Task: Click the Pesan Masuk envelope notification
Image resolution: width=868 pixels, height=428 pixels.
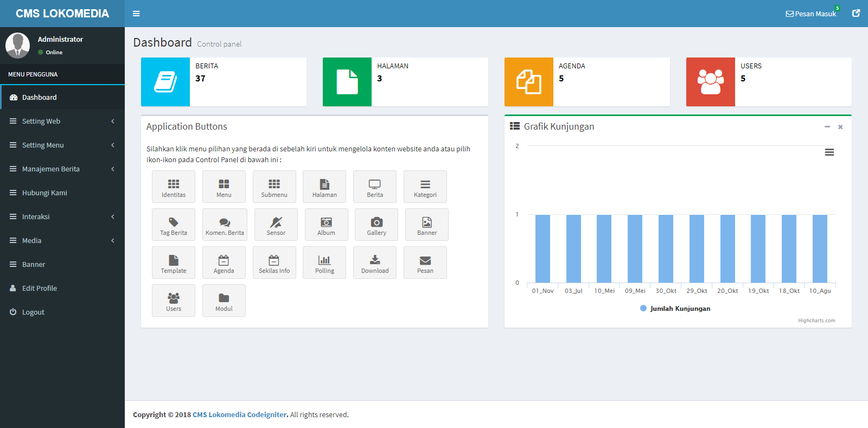Action: [x=811, y=14]
